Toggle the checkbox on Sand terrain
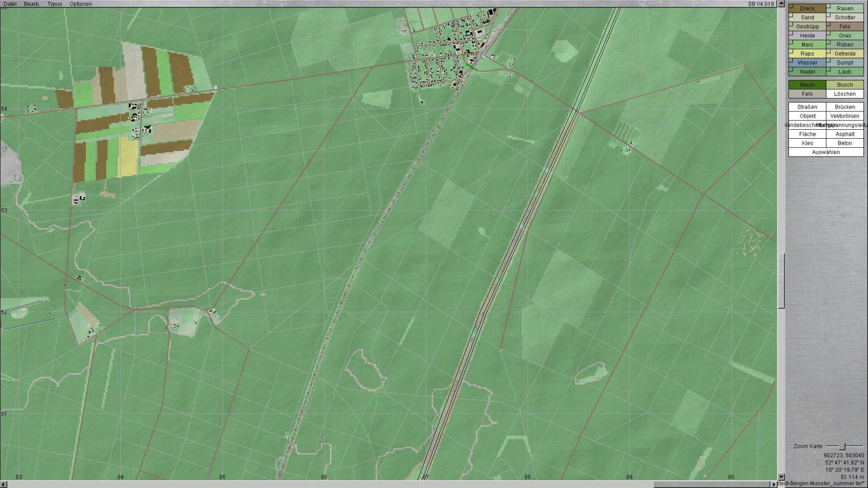This screenshot has width=868, height=488. point(791,15)
